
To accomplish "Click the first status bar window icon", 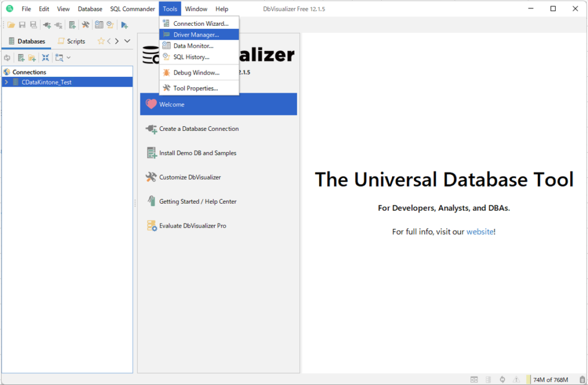I will [x=474, y=380].
